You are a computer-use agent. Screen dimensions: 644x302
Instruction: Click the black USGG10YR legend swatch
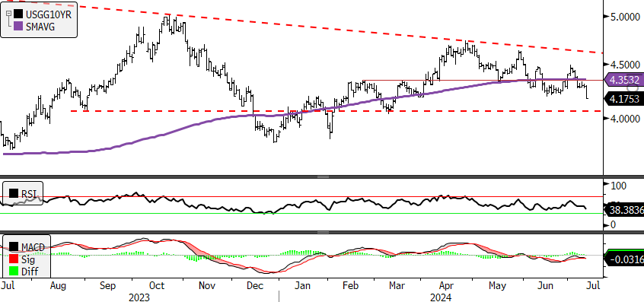point(18,14)
